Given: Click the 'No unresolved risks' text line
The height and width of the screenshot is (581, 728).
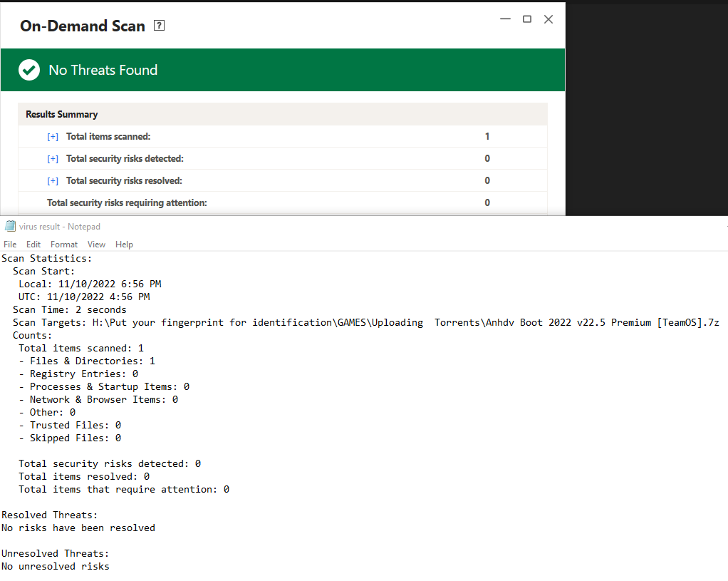Looking at the screenshot, I should tap(56, 567).
